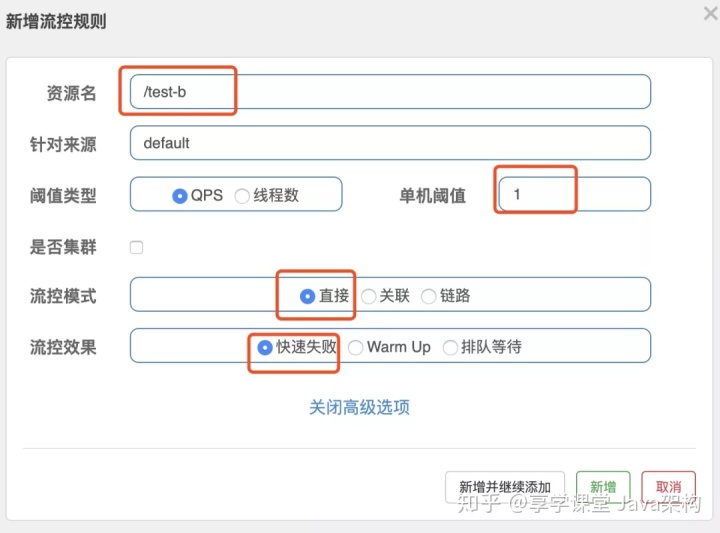Choose 快速失败 as flow control effect
The image size is (720, 533).
pyautogui.click(x=265, y=348)
